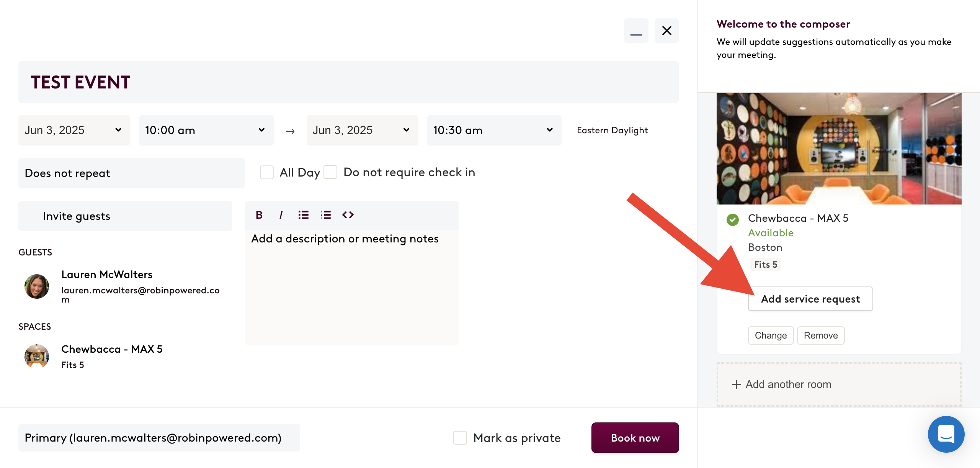Click Fits 5 under Spaces list

pyautogui.click(x=73, y=365)
